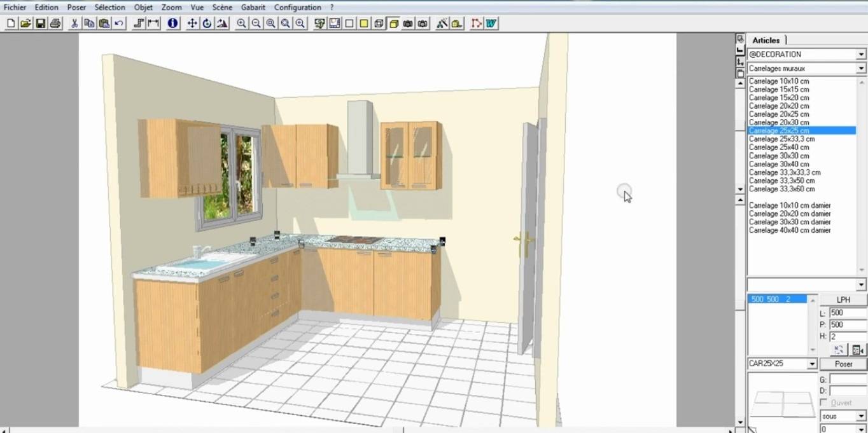Viewport: 868px width, 433px height.
Task: Click the New file icon
Action: tap(11, 24)
